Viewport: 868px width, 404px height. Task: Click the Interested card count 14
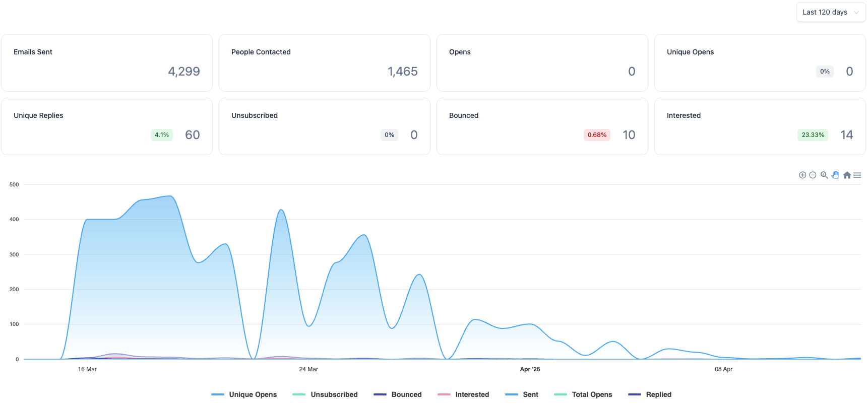coord(847,135)
